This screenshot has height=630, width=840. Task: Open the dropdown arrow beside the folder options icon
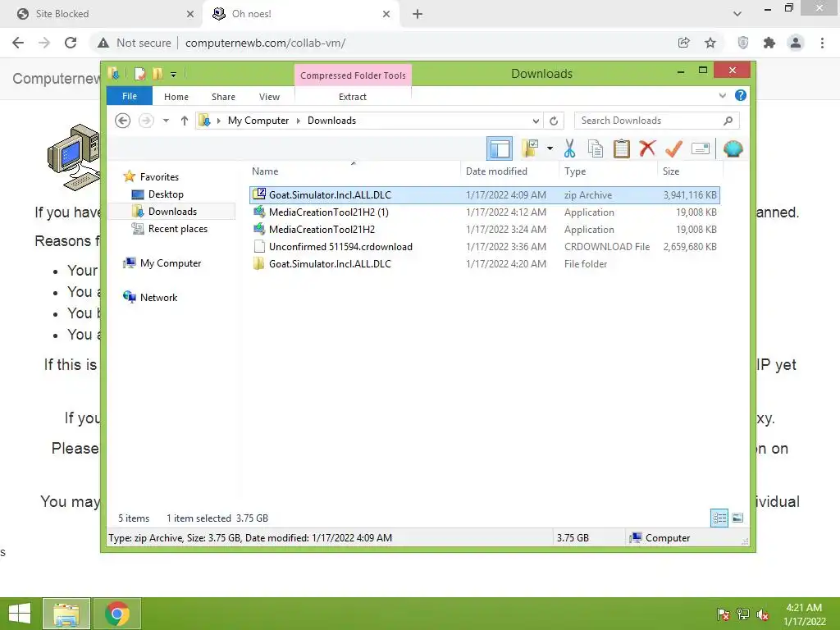[x=550, y=148]
